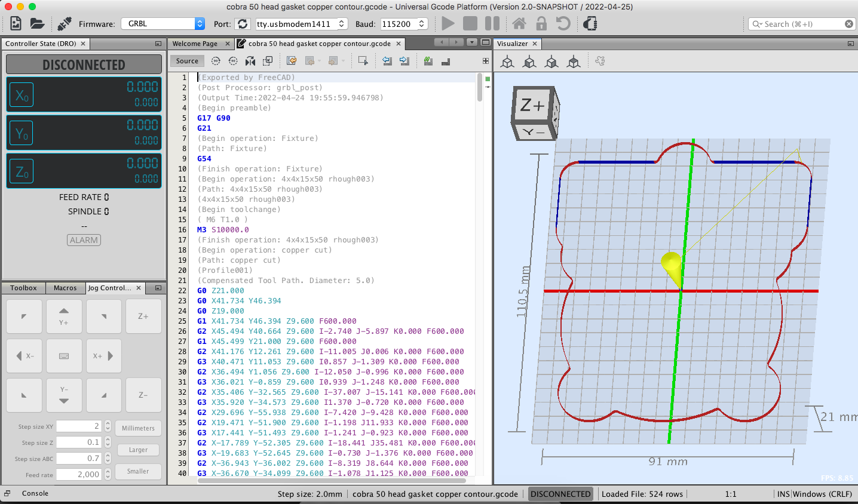Image resolution: width=858 pixels, height=504 pixels.
Task: Open a G-code file using the folder icon
Action: (36, 23)
